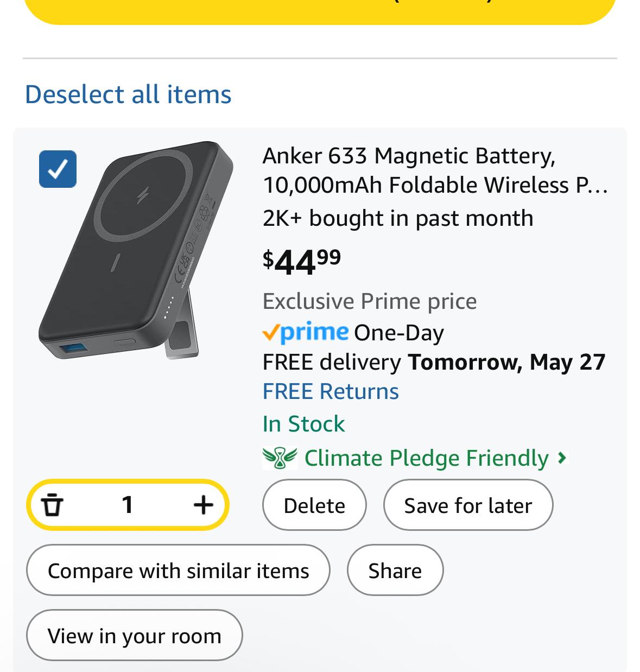
Task: Uncheck the Anker battery item checkbox
Action: 58,169
